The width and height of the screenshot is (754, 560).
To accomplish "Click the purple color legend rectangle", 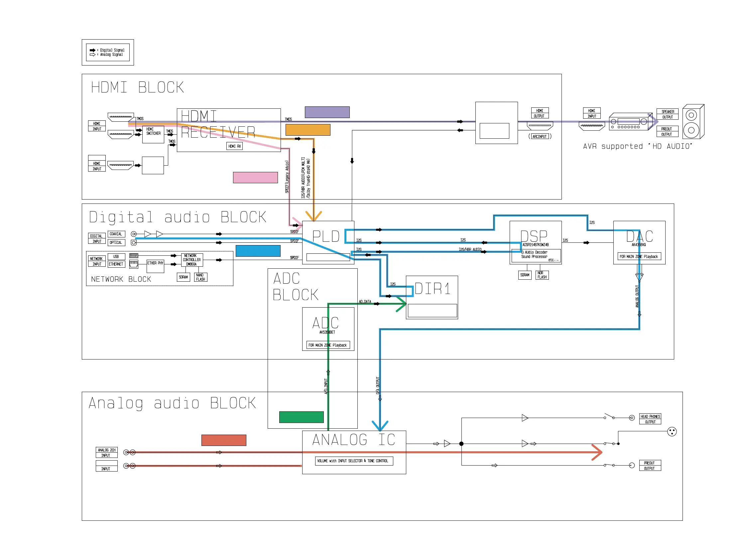I will pyautogui.click(x=327, y=112).
